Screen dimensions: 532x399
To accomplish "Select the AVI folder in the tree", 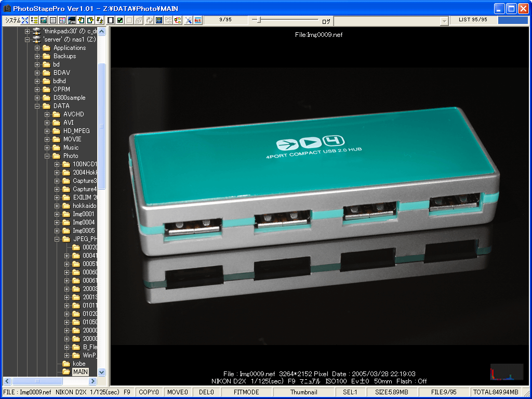I will pyautogui.click(x=68, y=123).
